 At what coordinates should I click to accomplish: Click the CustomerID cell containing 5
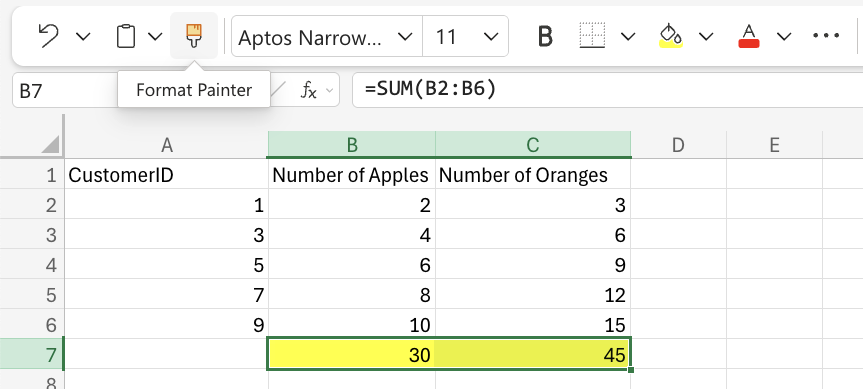(167, 265)
